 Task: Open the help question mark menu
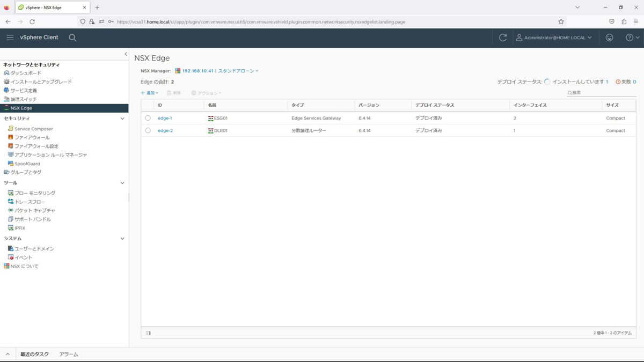click(632, 38)
